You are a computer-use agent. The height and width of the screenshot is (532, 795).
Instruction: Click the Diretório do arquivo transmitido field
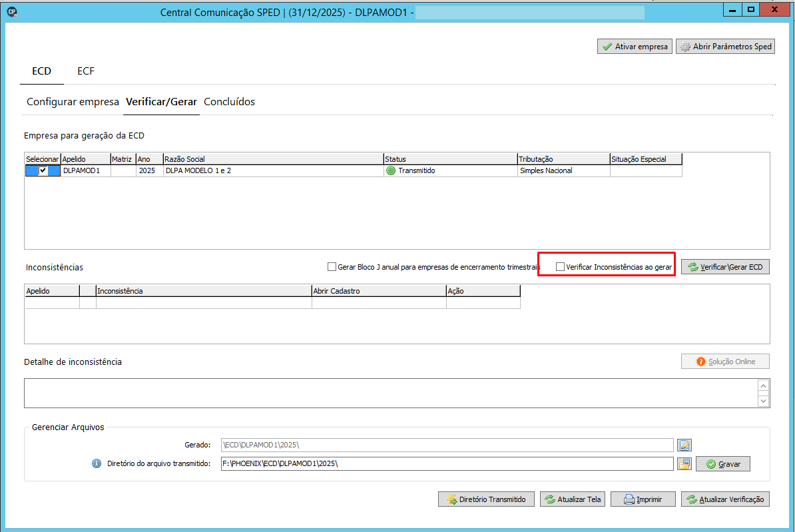click(x=447, y=463)
